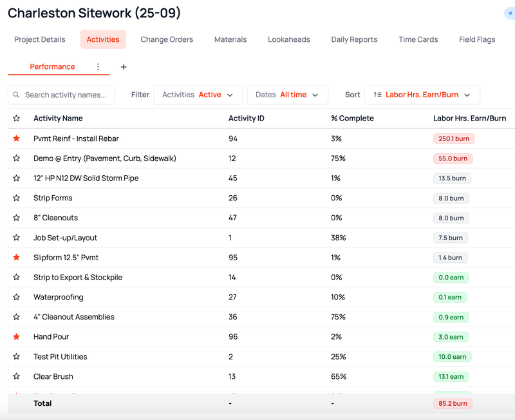Open the Dates All time dropdown
Screen dimensions: 515x420
coord(287,95)
